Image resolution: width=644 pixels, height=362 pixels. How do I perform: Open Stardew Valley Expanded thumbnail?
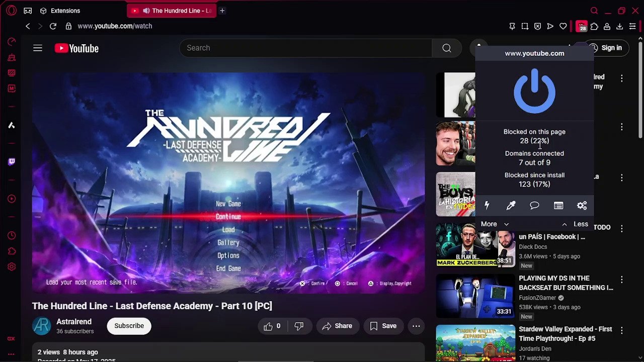point(475,343)
